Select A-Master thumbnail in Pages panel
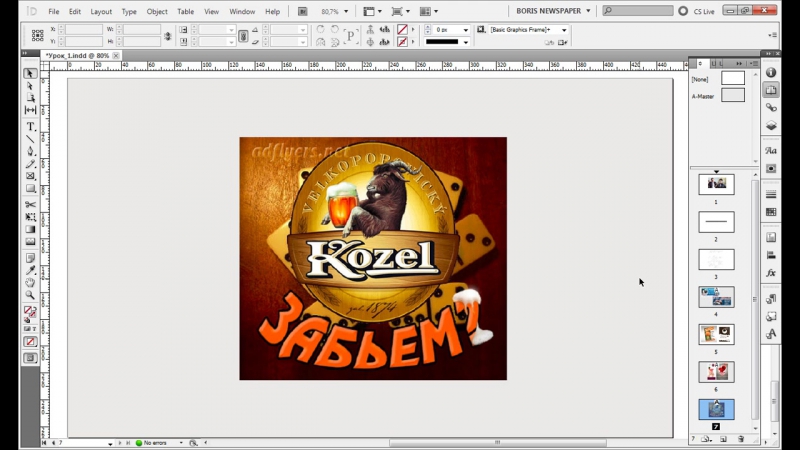This screenshot has height=450, width=800. click(733, 95)
